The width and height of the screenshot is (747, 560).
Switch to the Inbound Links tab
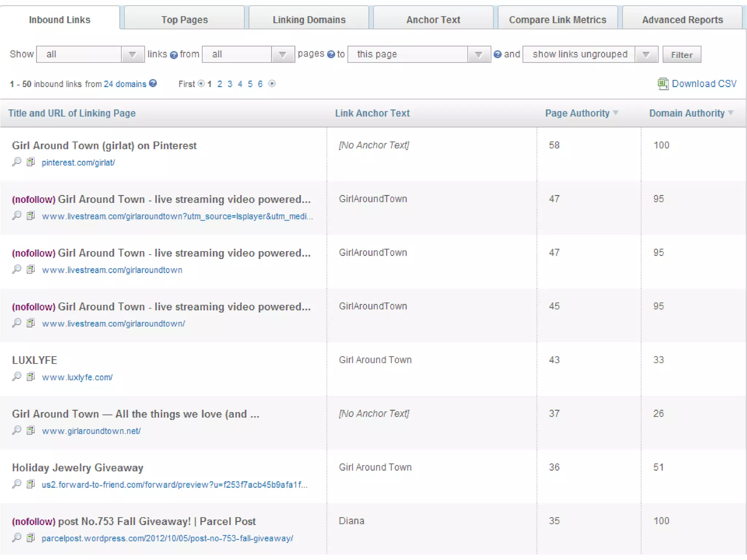[x=59, y=19]
